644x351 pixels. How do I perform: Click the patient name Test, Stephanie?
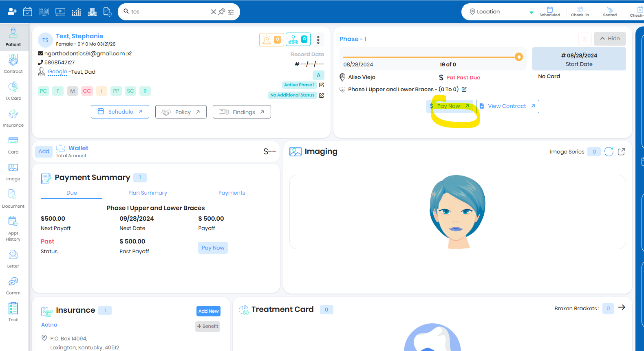click(79, 36)
